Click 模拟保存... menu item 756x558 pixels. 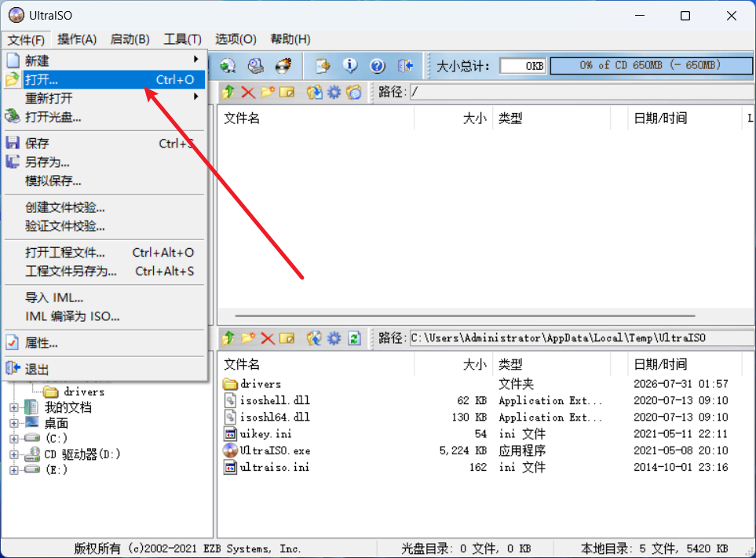pyautogui.click(x=105, y=181)
